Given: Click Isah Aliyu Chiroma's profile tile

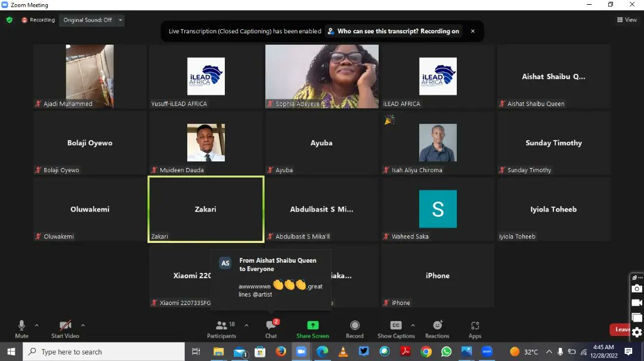Looking at the screenshot, I should tap(438, 143).
